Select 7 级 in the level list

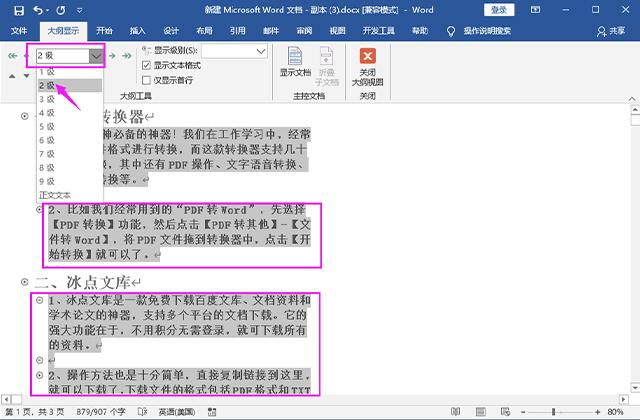(x=69, y=154)
